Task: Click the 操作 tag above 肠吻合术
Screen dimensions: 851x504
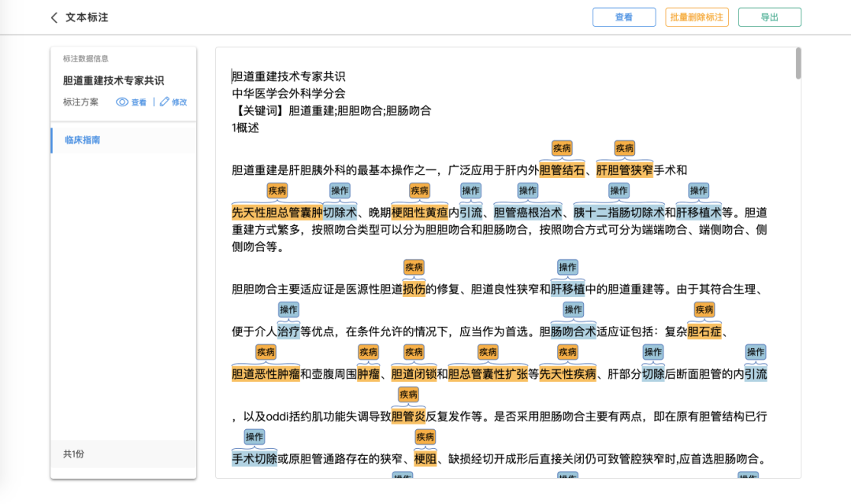Action: click(573, 309)
